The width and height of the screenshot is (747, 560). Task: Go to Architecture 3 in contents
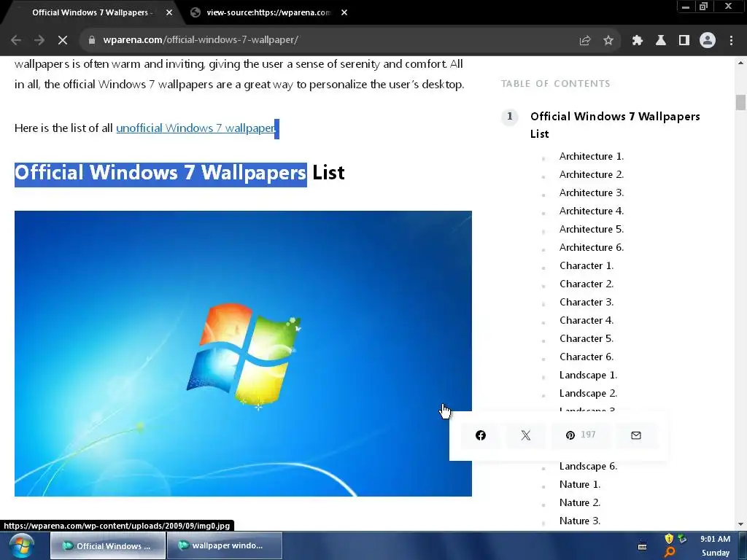(591, 192)
